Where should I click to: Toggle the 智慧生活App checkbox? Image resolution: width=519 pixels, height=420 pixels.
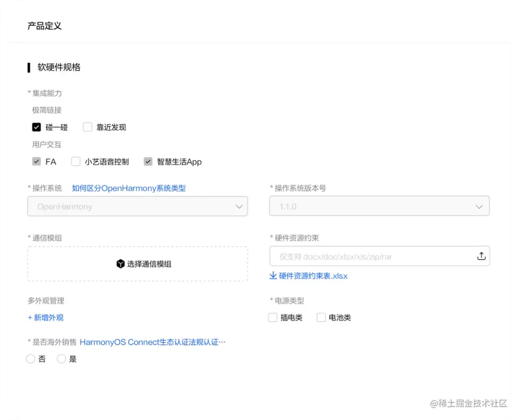click(x=148, y=162)
